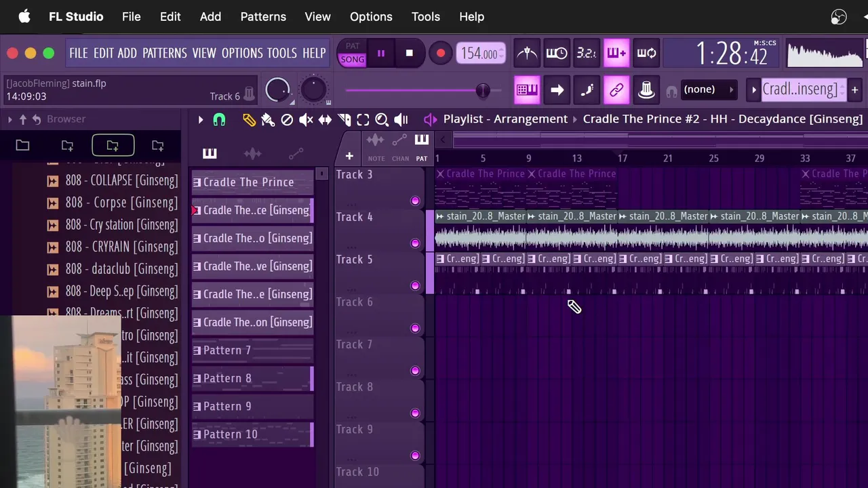Stop playback with the stop button
Viewport: 868px width, 488px height.
[x=409, y=53]
